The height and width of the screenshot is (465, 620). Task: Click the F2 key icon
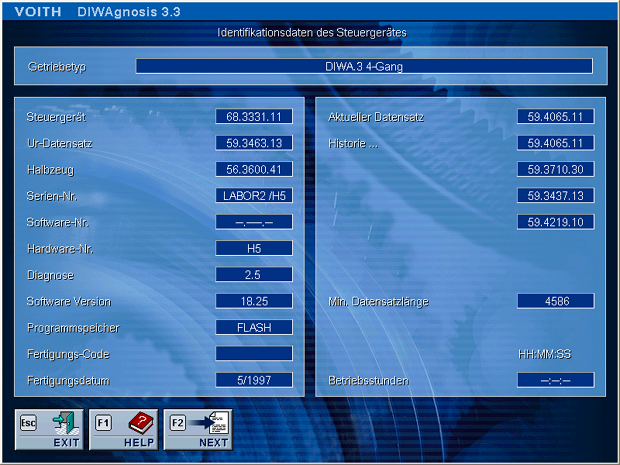tap(178, 423)
